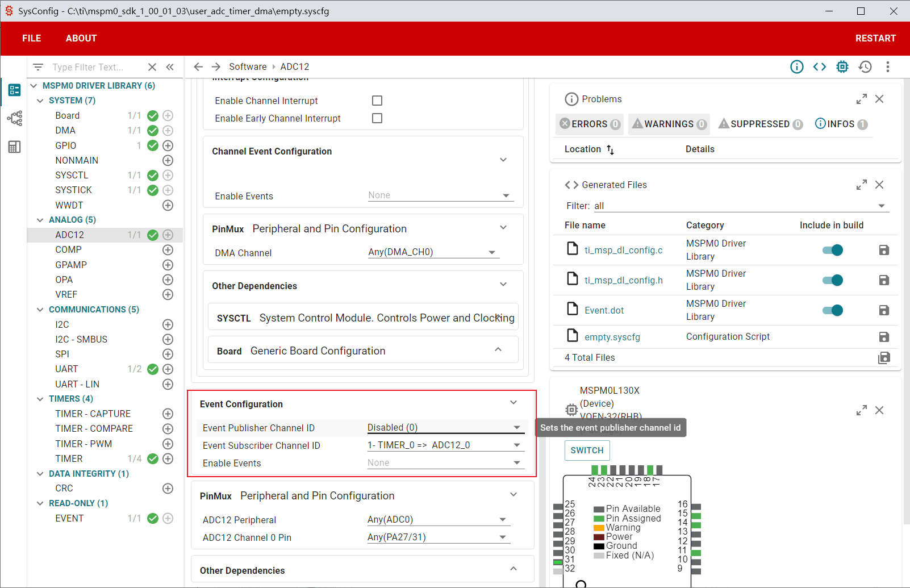Viewport: 910px width, 588px height.
Task: Open Event Publisher Channel ID dropdown
Action: [444, 428]
